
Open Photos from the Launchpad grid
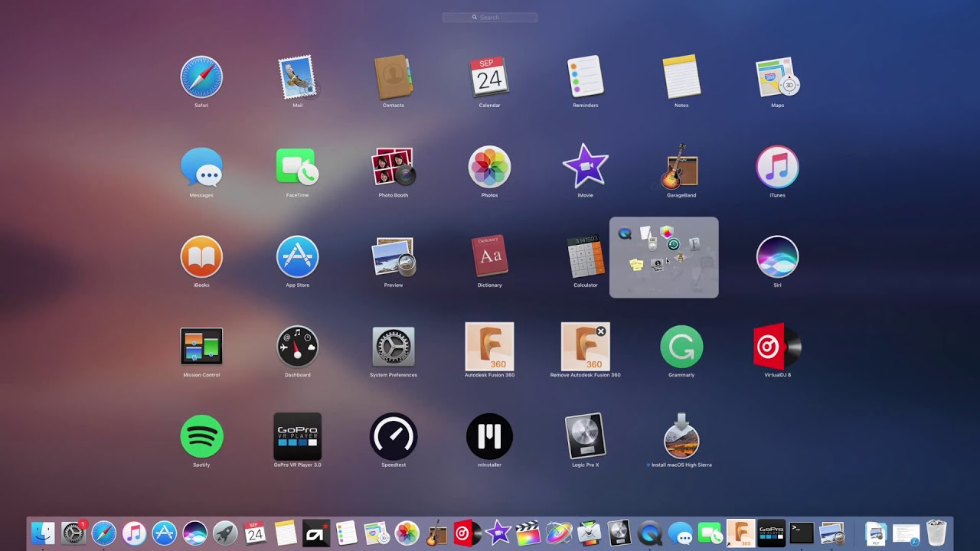(x=489, y=167)
